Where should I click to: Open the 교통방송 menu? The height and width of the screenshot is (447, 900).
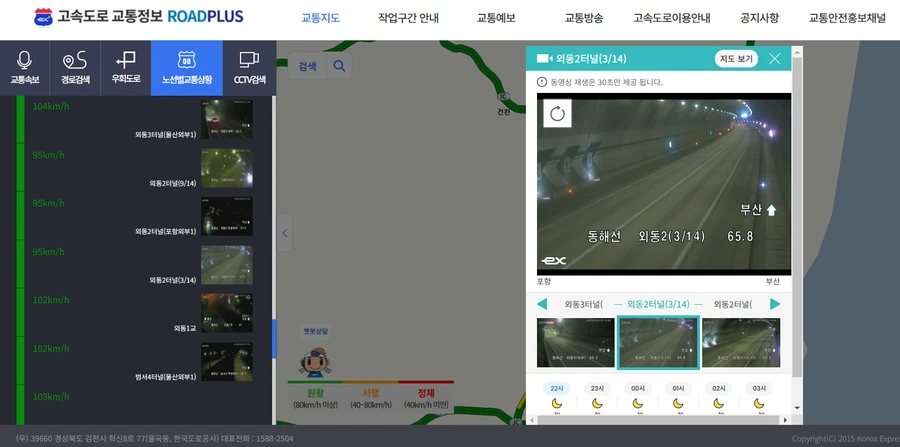click(584, 18)
